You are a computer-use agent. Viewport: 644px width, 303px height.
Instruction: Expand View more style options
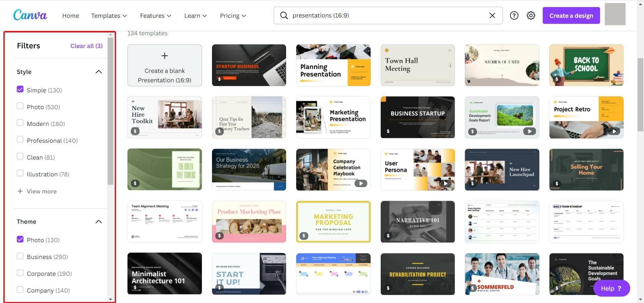[x=37, y=191]
